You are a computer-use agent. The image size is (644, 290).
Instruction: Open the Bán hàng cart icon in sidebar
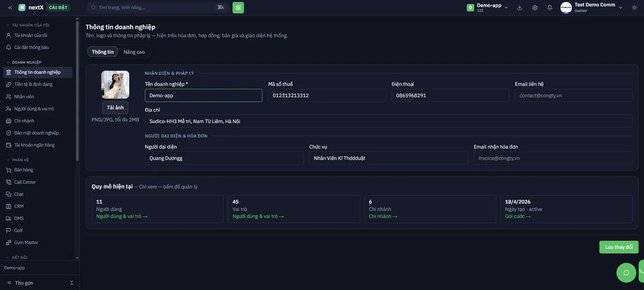pos(9,170)
